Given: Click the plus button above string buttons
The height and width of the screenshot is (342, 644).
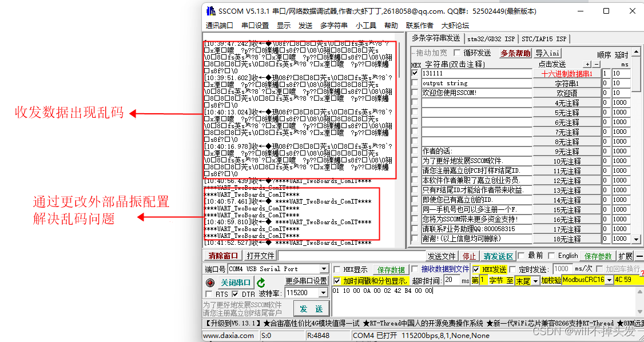Looking at the screenshot, I should tap(587, 65).
